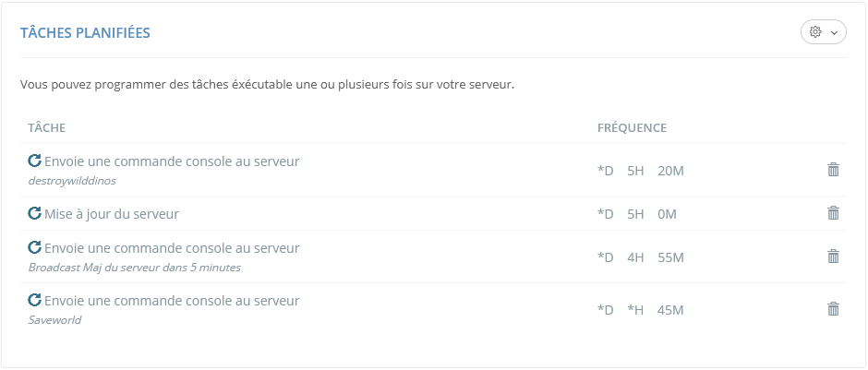Open the first Envoie une commande console task
This screenshot has height=370, width=868.
(x=172, y=161)
